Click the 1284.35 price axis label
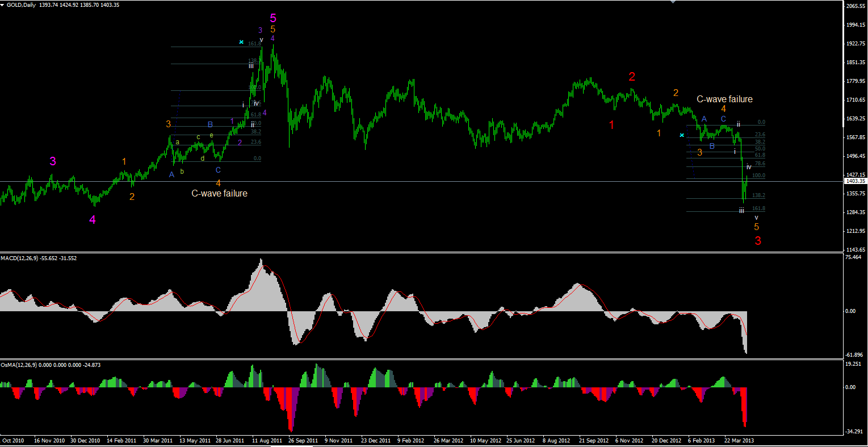The width and height of the screenshot is (868, 447). pos(855,212)
